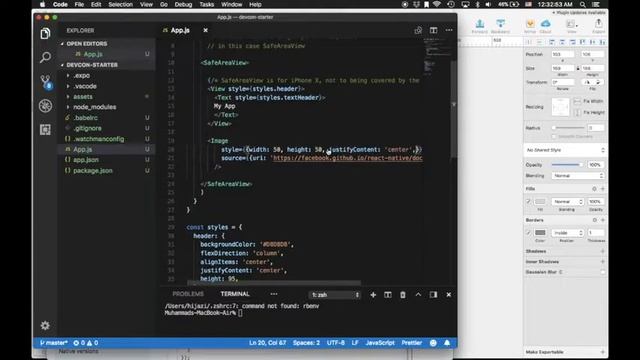
Task: Expand the node_modules folder
Action: pyautogui.click(x=94, y=107)
